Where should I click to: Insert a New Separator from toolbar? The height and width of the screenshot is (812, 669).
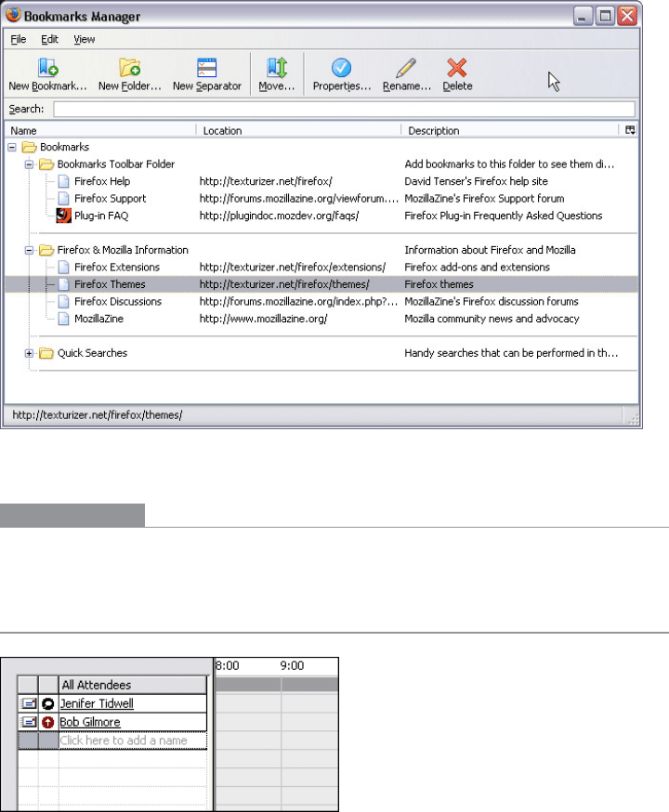point(206,68)
